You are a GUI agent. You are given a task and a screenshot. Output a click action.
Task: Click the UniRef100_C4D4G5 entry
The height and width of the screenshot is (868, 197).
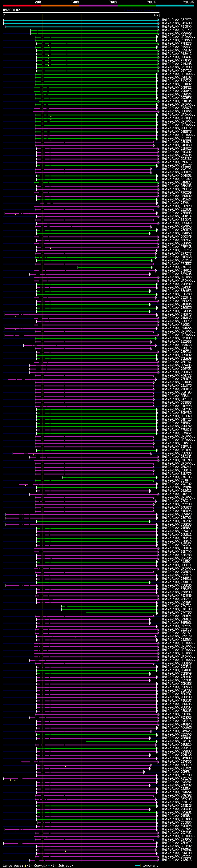click(x=177, y=257)
